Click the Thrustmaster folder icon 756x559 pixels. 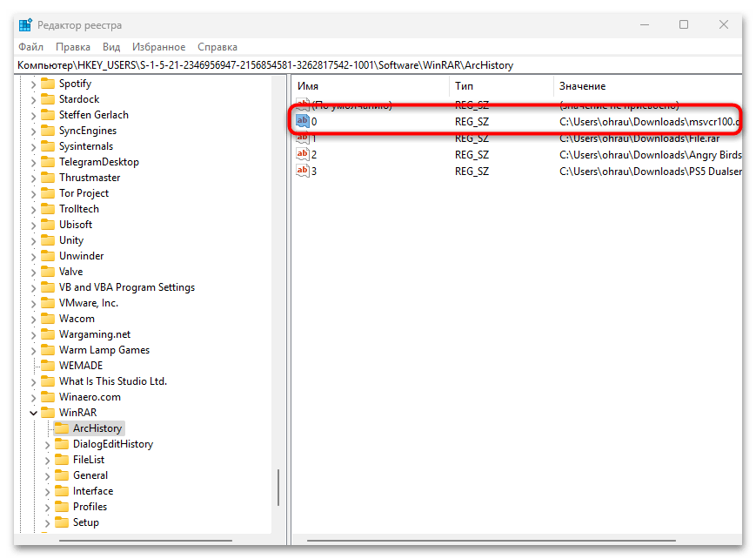coord(48,178)
